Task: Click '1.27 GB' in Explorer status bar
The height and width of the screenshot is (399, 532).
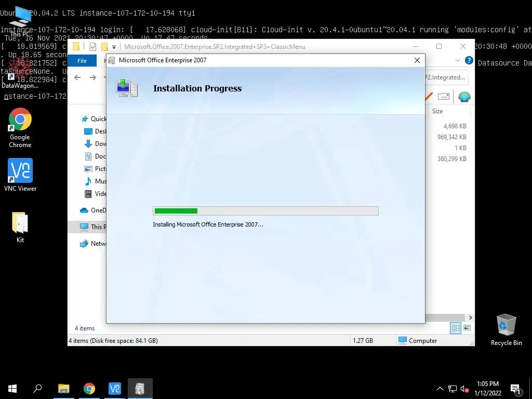Action: pyautogui.click(x=363, y=341)
